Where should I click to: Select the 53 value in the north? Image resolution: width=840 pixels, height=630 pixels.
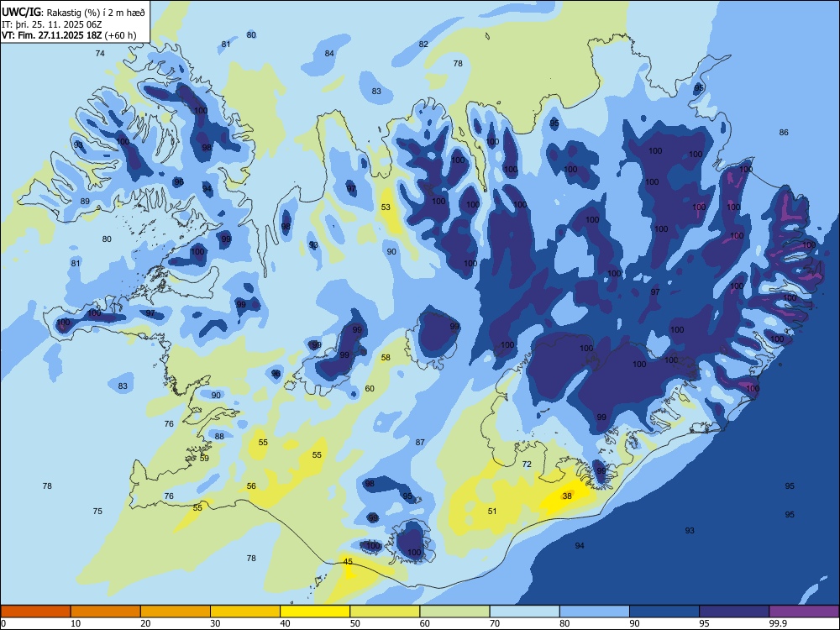coord(386,207)
